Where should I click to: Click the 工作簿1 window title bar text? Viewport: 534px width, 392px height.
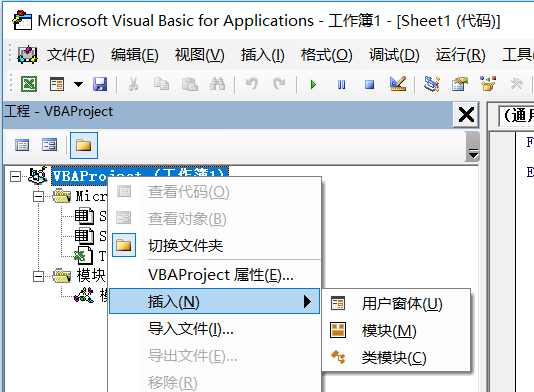coord(354,21)
